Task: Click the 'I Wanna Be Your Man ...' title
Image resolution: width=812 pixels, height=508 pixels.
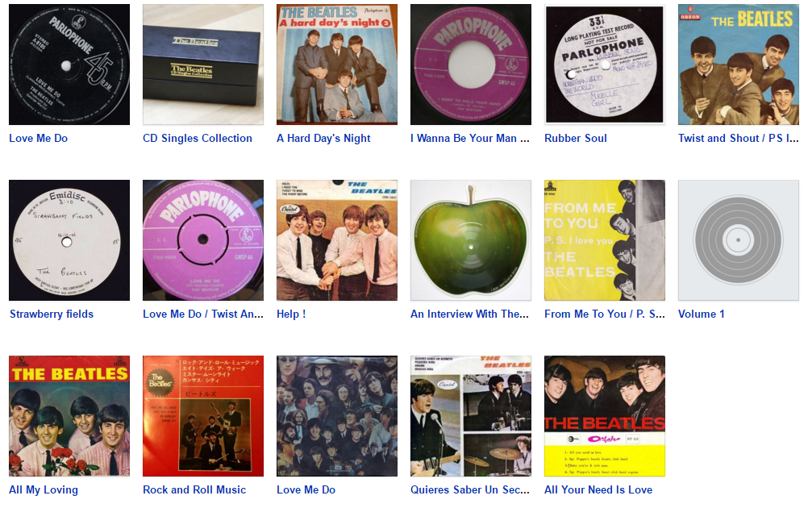Action: point(470,138)
